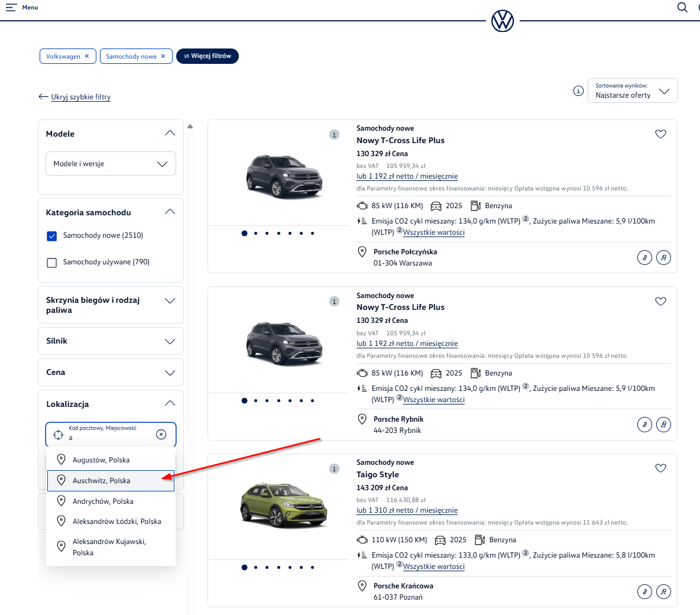Favorite the Taigo Style with heart icon

(660, 468)
